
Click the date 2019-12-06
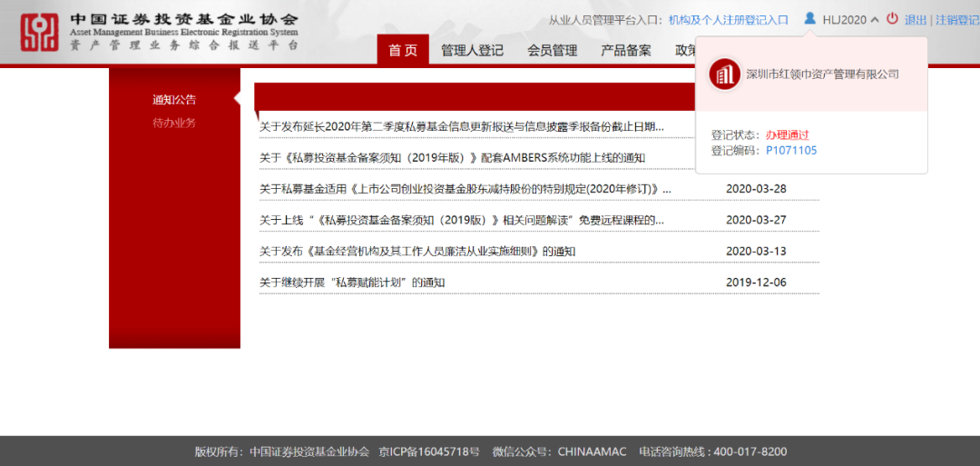[756, 283]
